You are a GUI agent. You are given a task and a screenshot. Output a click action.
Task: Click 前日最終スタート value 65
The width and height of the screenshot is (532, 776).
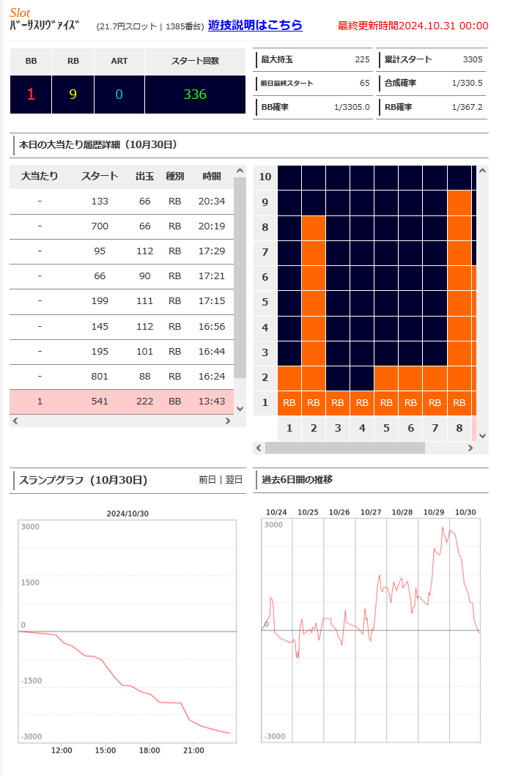coord(365,83)
